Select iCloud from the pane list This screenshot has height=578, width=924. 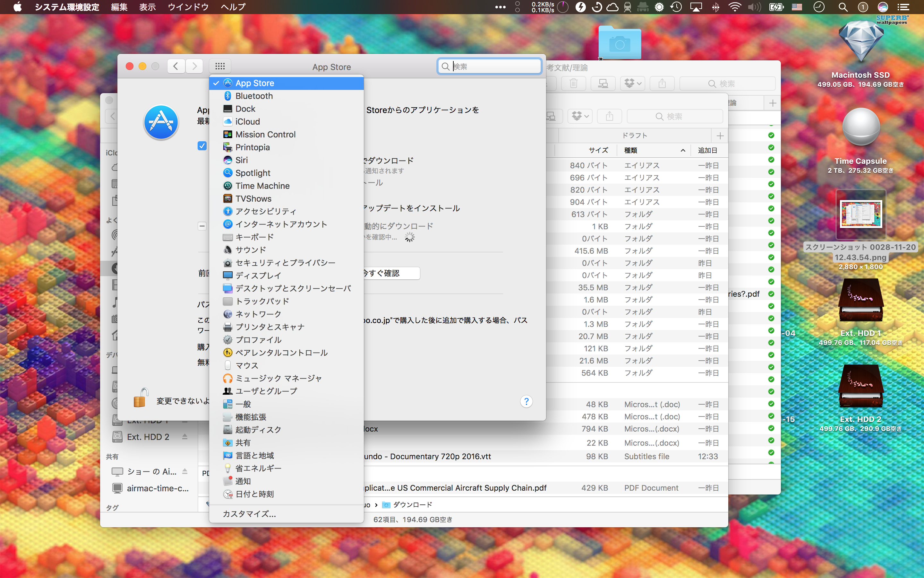[x=287, y=122]
